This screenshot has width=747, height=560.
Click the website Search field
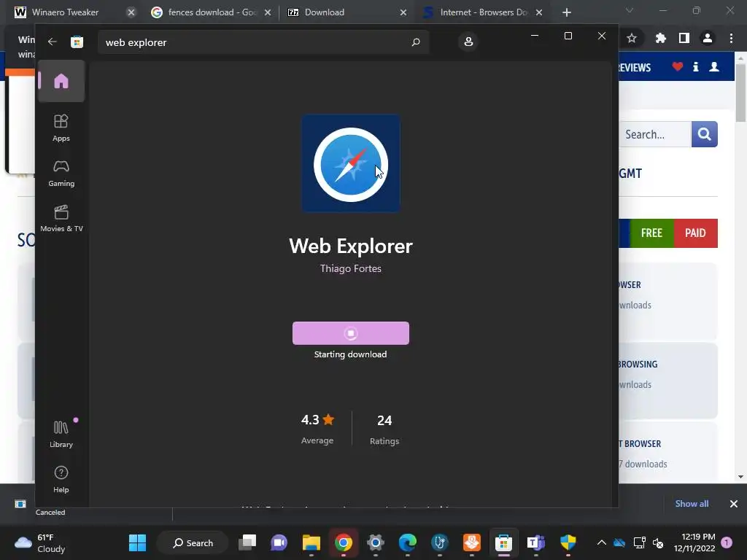[x=655, y=134]
